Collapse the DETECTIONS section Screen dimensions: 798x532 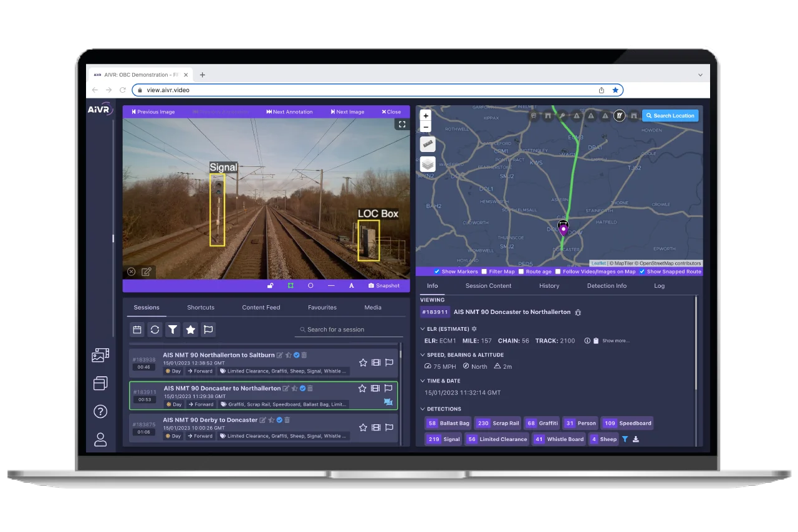tap(422, 409)
